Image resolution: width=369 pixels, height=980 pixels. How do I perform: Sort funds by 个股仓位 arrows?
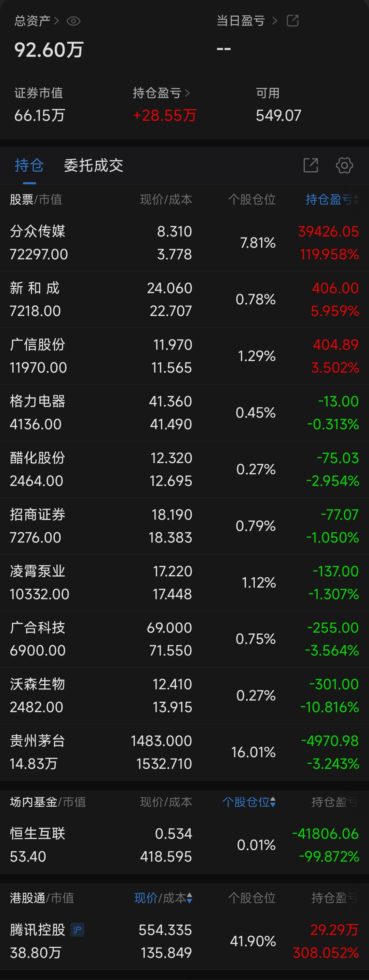pos(273,802)
